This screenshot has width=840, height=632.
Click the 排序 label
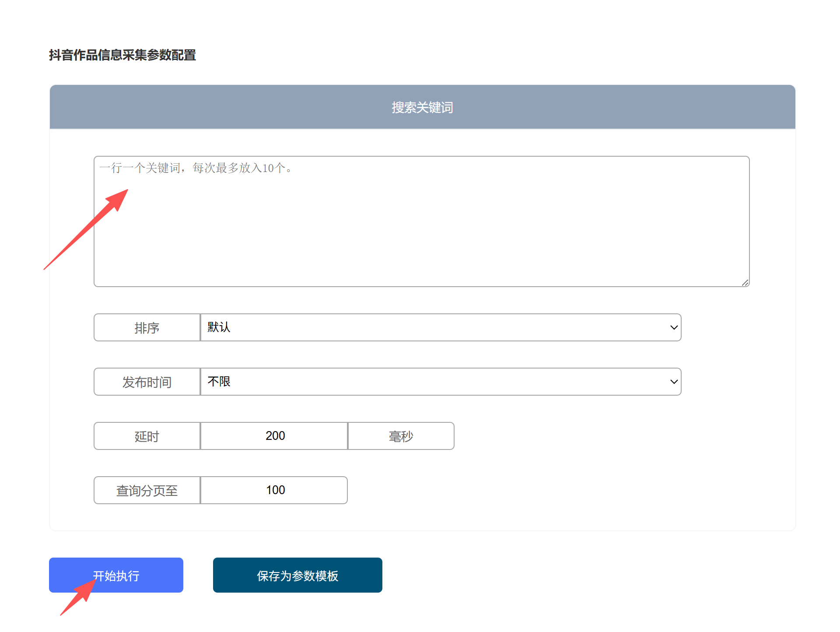147,327
